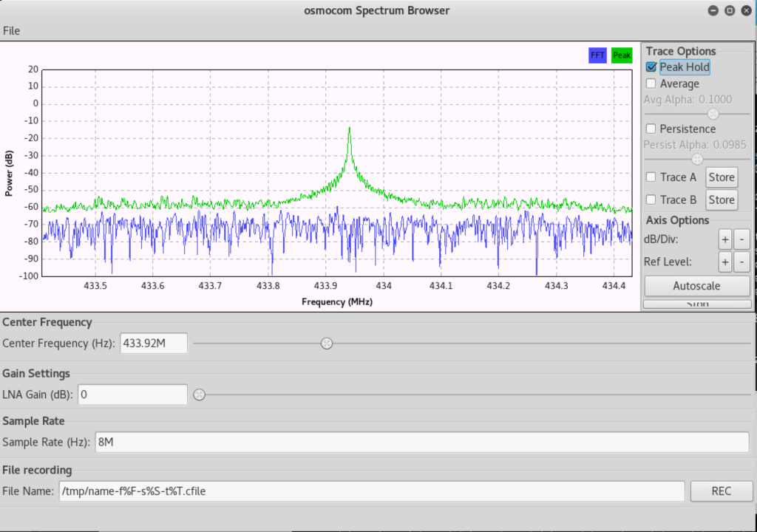
Task: Lower Ref Level with the minus button
Action: tap(741, 262)
